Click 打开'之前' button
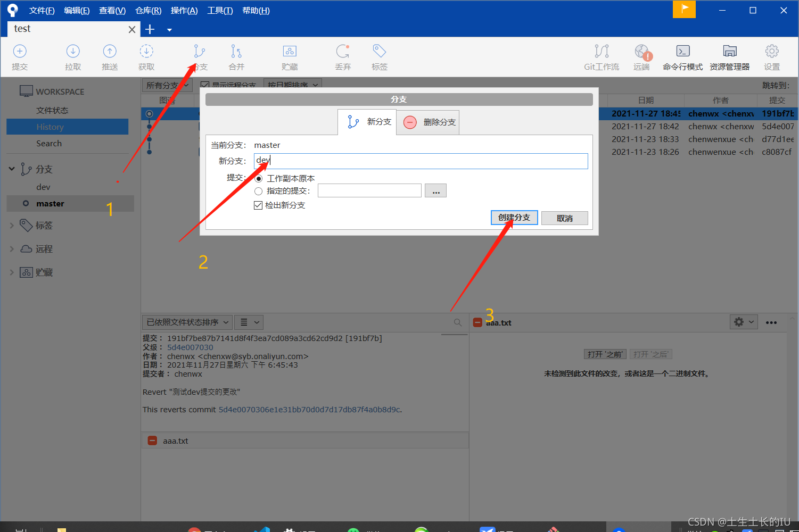The height and width of the screenshot is (532, 799). point(605,354)
